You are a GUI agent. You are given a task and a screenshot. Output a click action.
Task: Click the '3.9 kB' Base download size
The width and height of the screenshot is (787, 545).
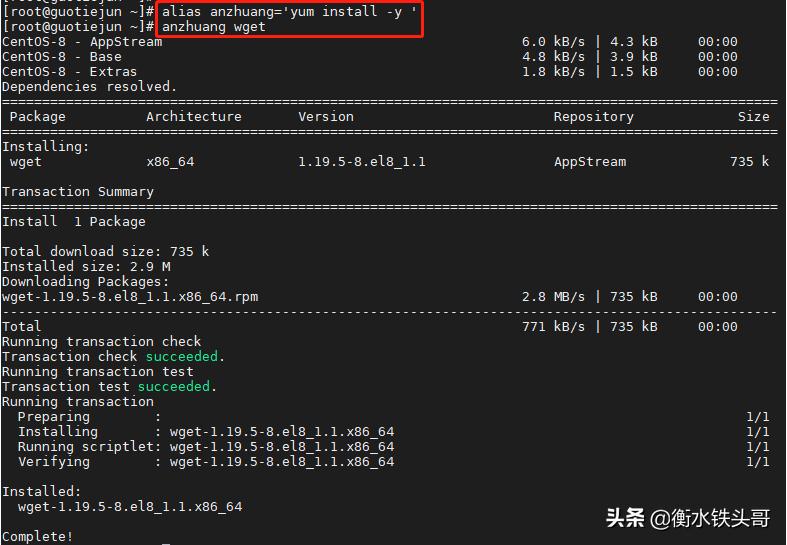(x=633, y=57)
